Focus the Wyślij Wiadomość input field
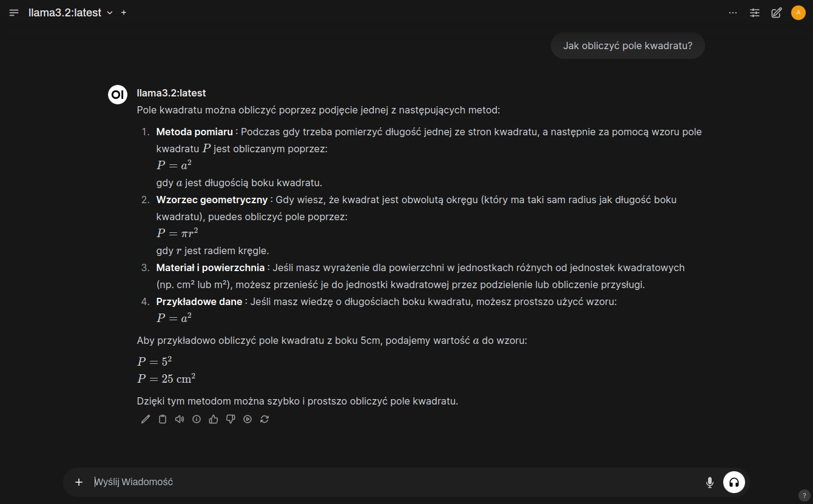The height and width of the screenshot is (504, 813). tap(394, 482)
